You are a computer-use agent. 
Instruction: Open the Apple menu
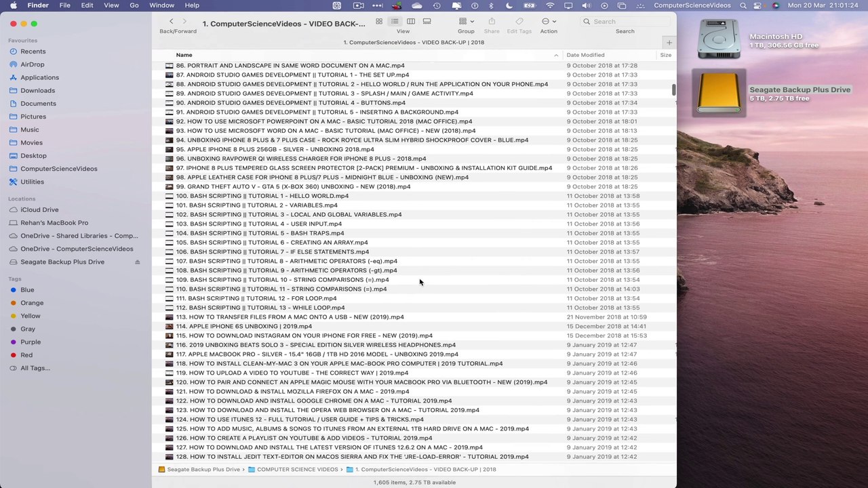coord(13,5)
